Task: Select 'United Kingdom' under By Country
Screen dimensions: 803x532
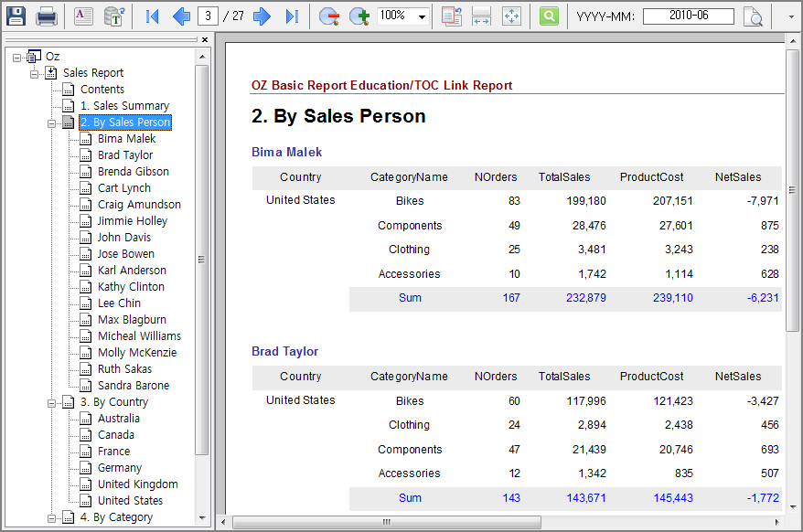Action: click(x=137, y=484)
